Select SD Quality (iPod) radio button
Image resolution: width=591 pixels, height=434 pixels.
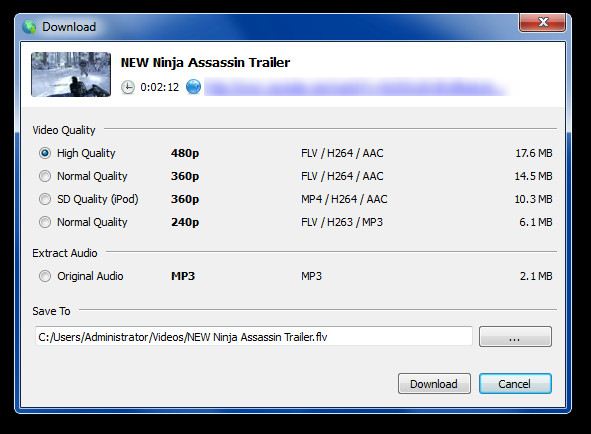(45, 199)
